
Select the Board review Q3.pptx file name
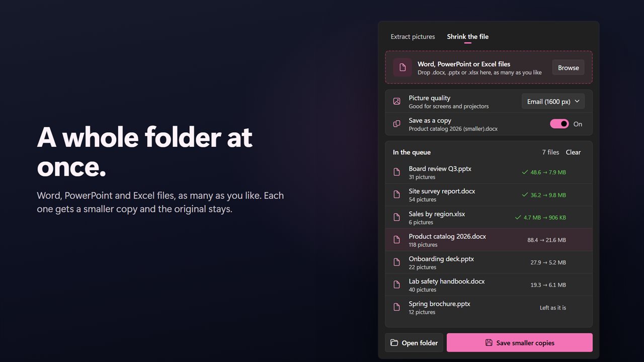(440, 169)
